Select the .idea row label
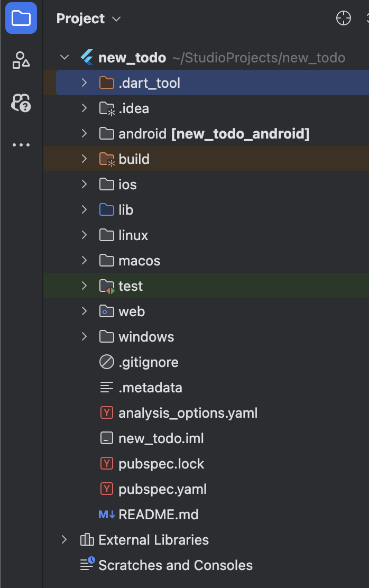This screenshot has width=369, height=588. pyautogui.click(x=134, y=108)
